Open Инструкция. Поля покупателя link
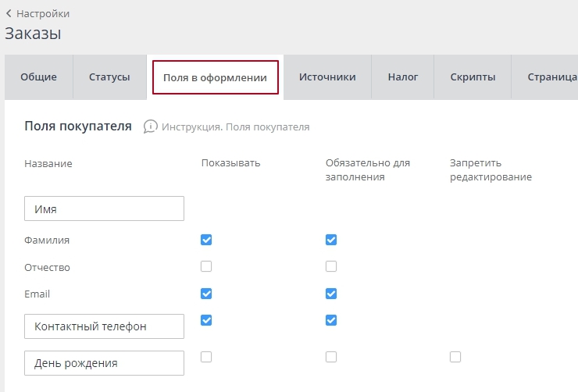Image resolution: width=578 pixels, height=392 pixels. [235, 127]
